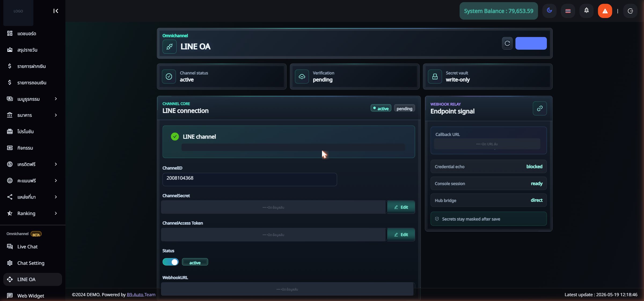Select LINE OA in sidebar
This screenshot has height=301, width=644.
pyautogui.click(x=32, y=280)
